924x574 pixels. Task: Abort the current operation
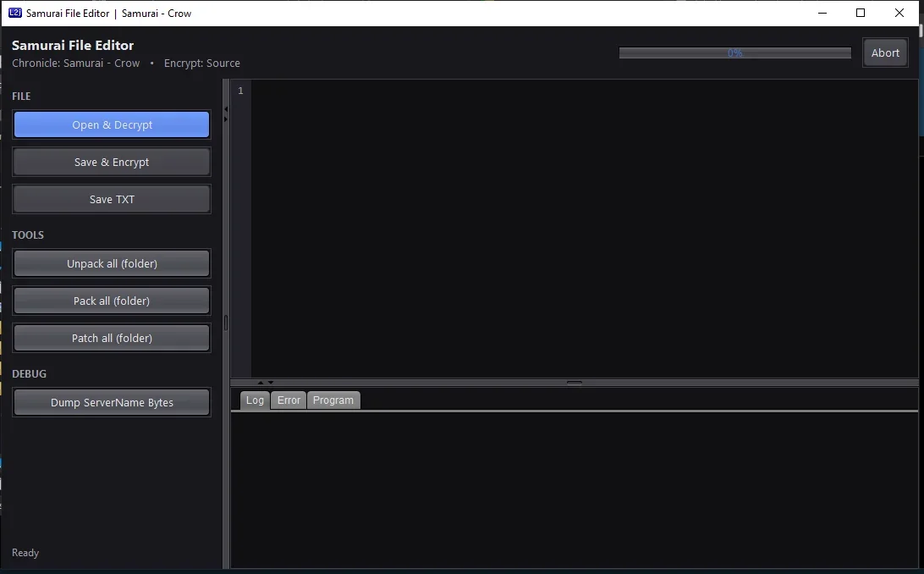885,52
